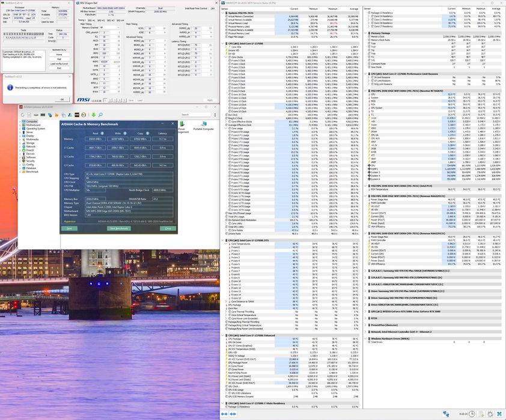
Task: Click HWiNFO network connection icon in footer
Action: tap(446, 414)
